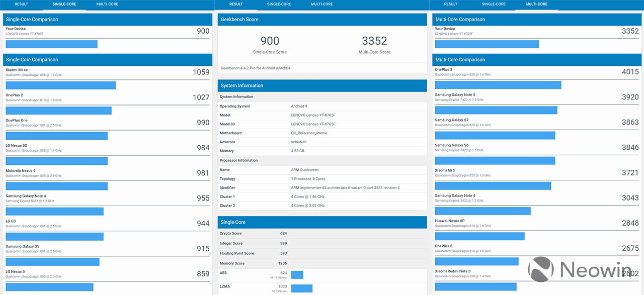644x295 pixels.
Task: Click the 3863 score value
Action: pos(630,122)
